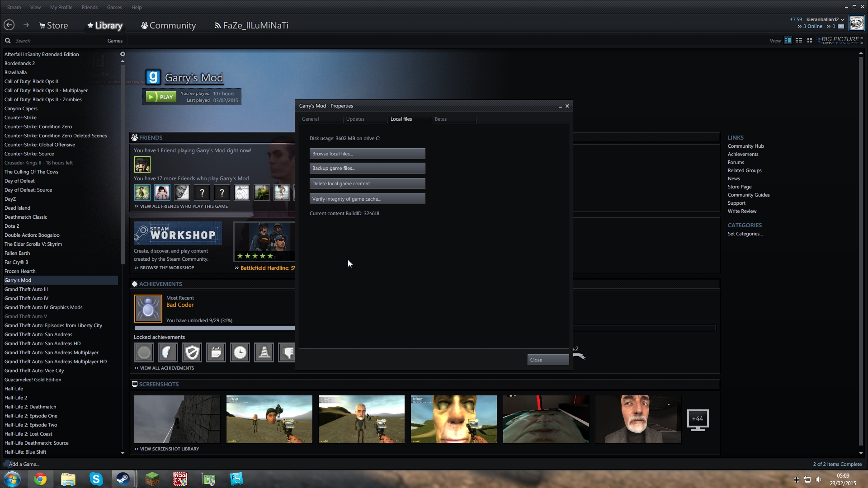Open Skype from the taskbar
The width and height of the screenshot is (868, 488).
[96, 479]
